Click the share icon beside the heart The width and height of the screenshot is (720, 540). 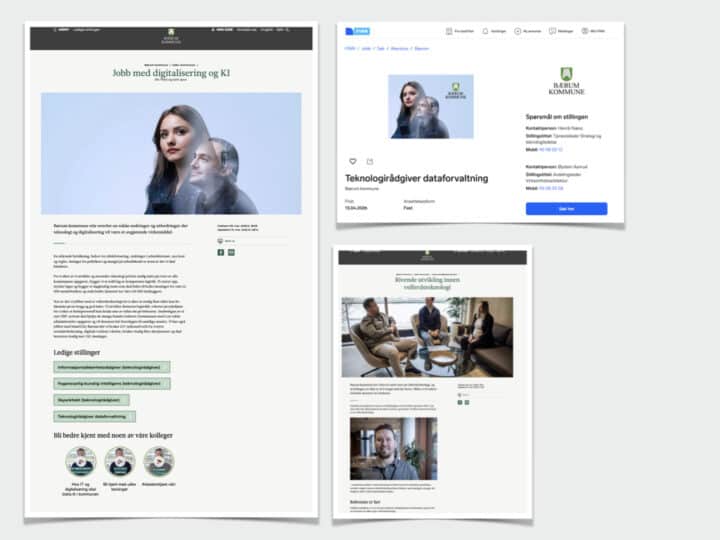(x=370, y=161)
